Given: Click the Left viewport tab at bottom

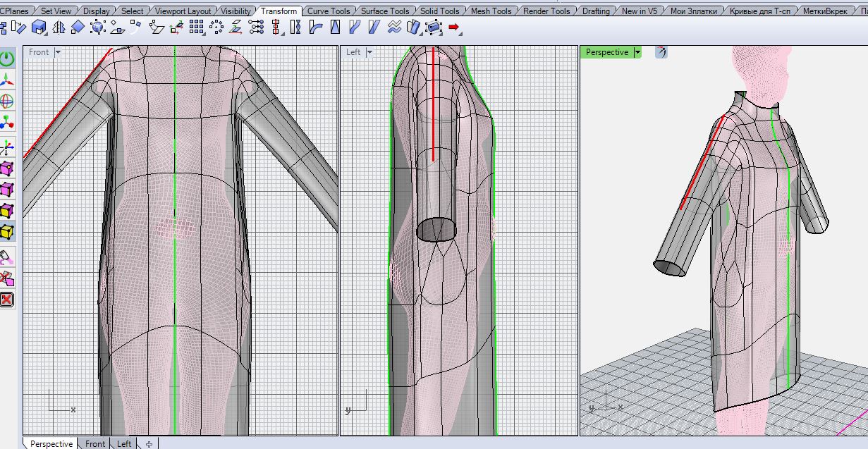Looking at the screenshot, I should click(x=124, y=443).
